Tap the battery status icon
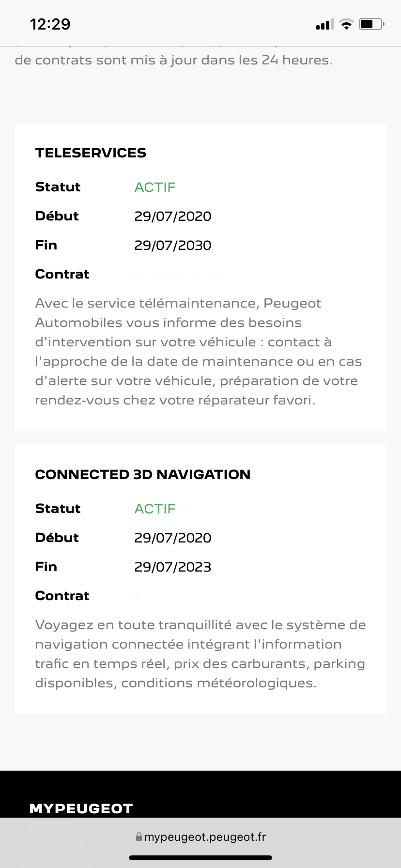The width and height of the screenshot is (401, 868). coord(371,24)
